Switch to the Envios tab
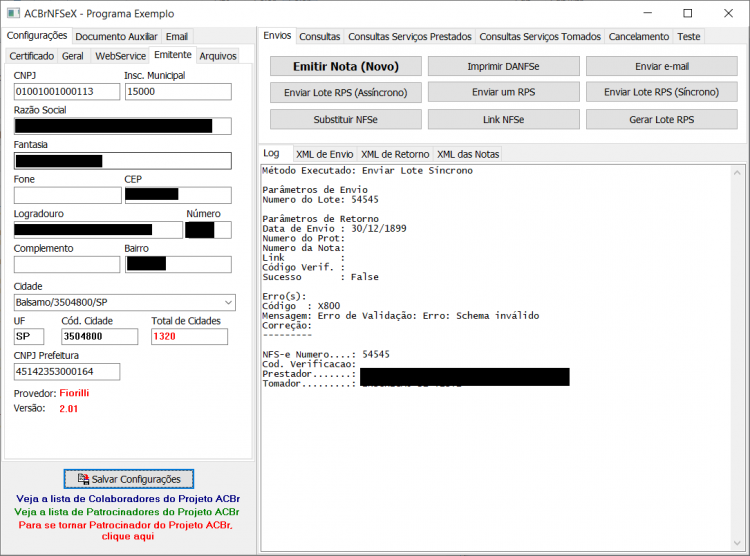 [x=277, y=36]
